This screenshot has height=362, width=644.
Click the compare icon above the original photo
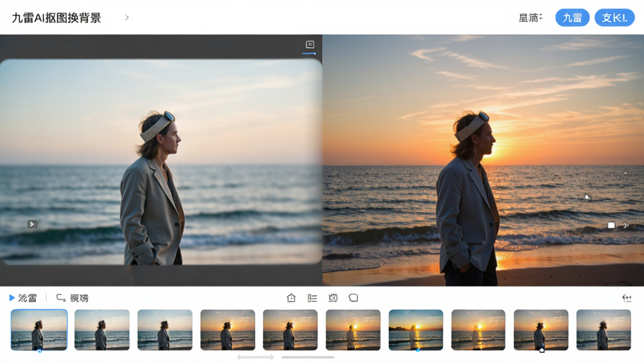310,45
